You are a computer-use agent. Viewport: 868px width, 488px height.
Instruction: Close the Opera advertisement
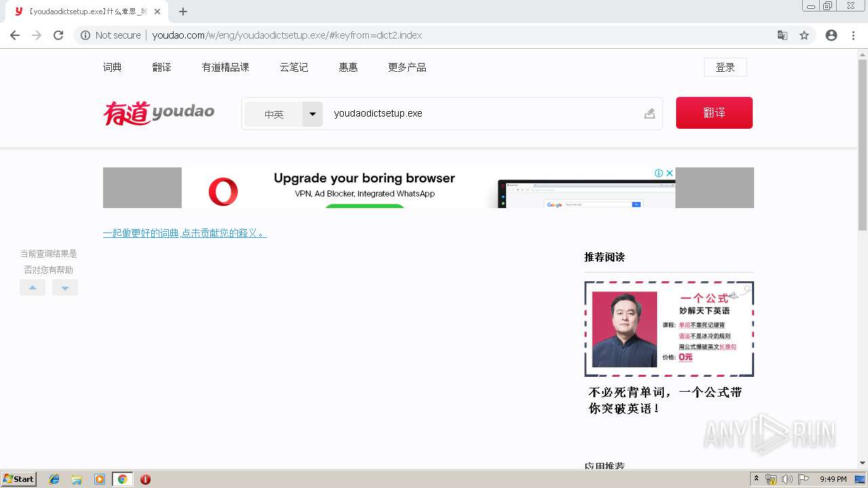pyautogui.click(x=669, y=173)
